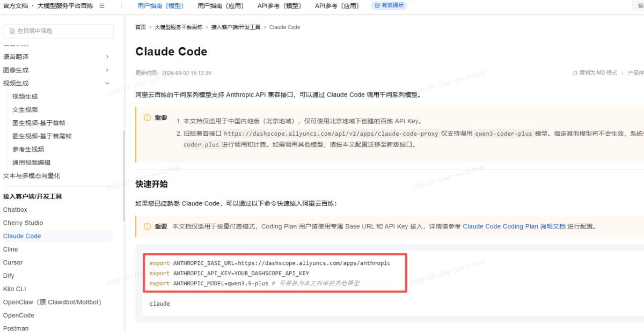The width and height of the screenshot is (644, 332).
Task: Click the 快速开始 heading
Action: tap(152, 184)
